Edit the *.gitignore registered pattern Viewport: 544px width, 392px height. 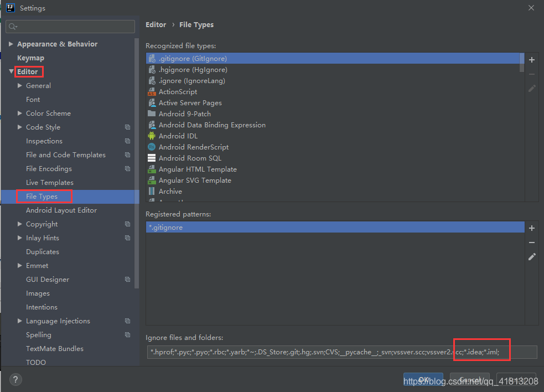[531, 256]
